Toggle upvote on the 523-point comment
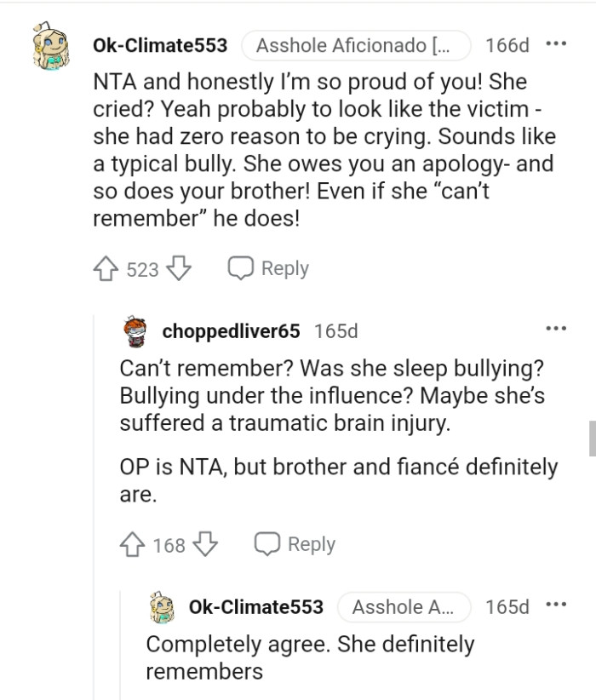 click(104, 268)
